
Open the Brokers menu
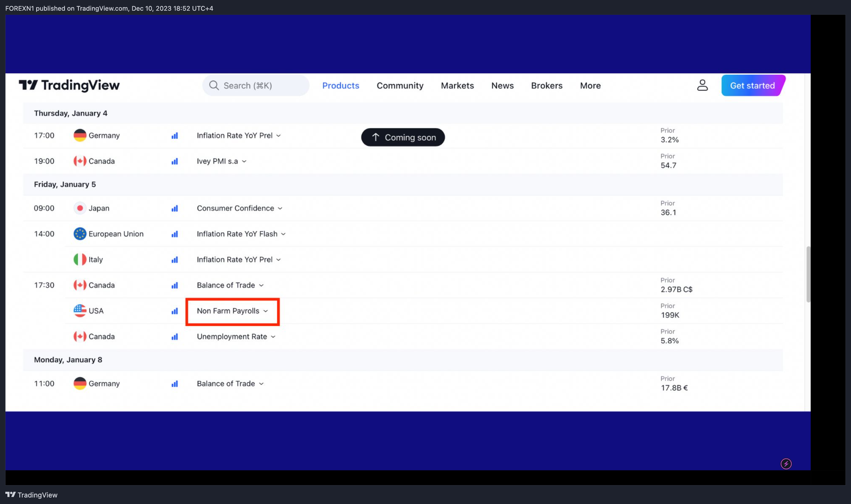click(546, 86)
